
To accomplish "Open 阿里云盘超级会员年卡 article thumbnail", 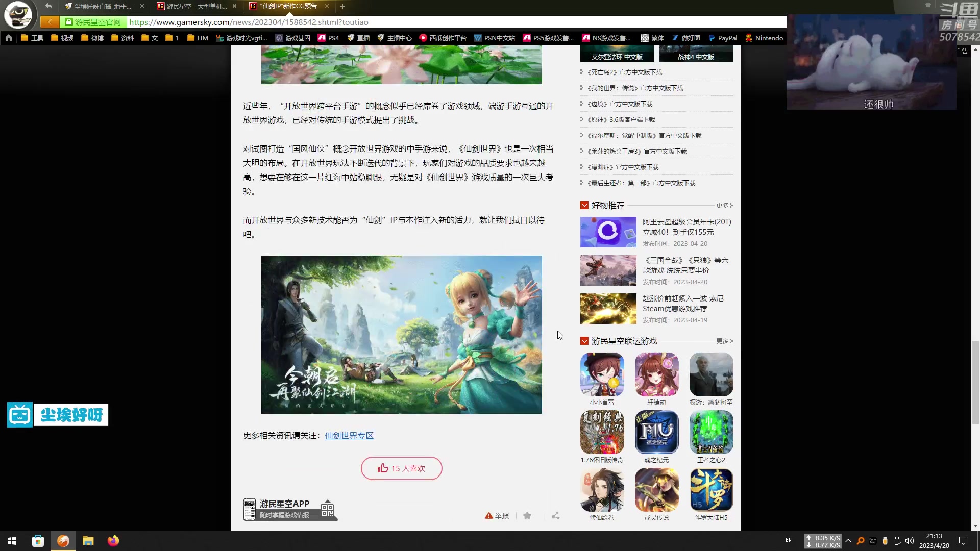I will 608,232.
